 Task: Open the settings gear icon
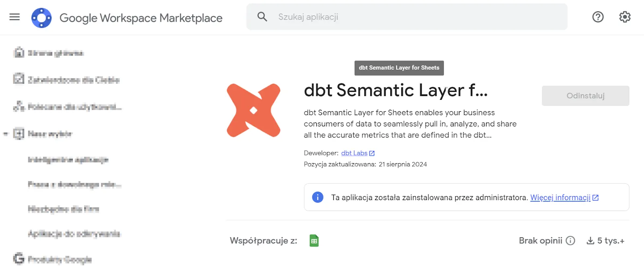click(625, 17)
